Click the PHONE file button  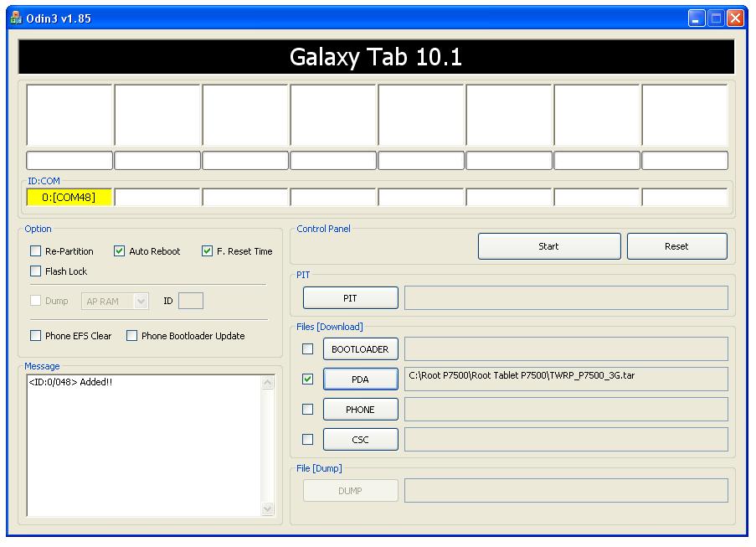click(x=361, y=410)
